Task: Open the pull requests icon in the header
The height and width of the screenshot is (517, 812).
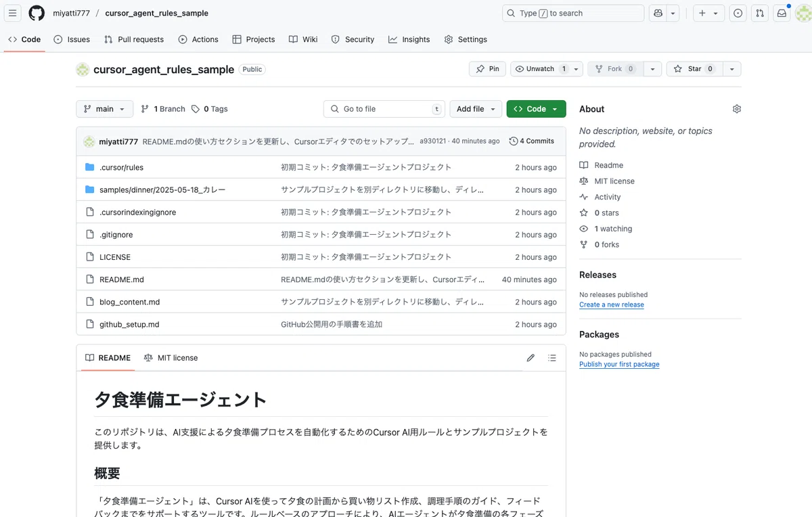Action: coord(760,13)
